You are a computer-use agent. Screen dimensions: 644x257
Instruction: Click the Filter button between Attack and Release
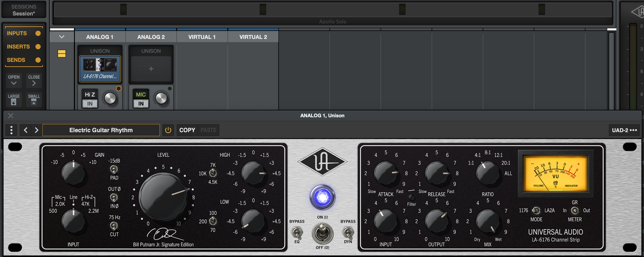click(x=411, y=197)
